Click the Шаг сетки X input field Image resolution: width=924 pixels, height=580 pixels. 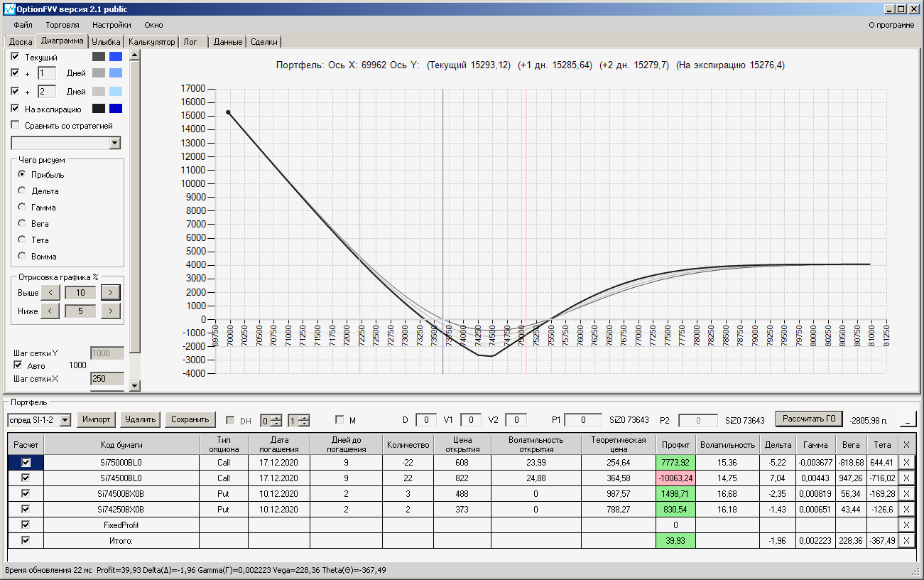107,379
